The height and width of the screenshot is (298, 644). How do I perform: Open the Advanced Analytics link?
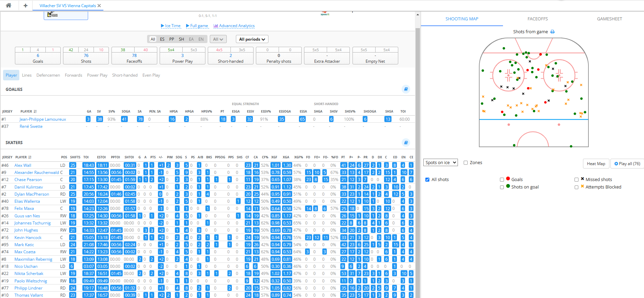(234, 26)
